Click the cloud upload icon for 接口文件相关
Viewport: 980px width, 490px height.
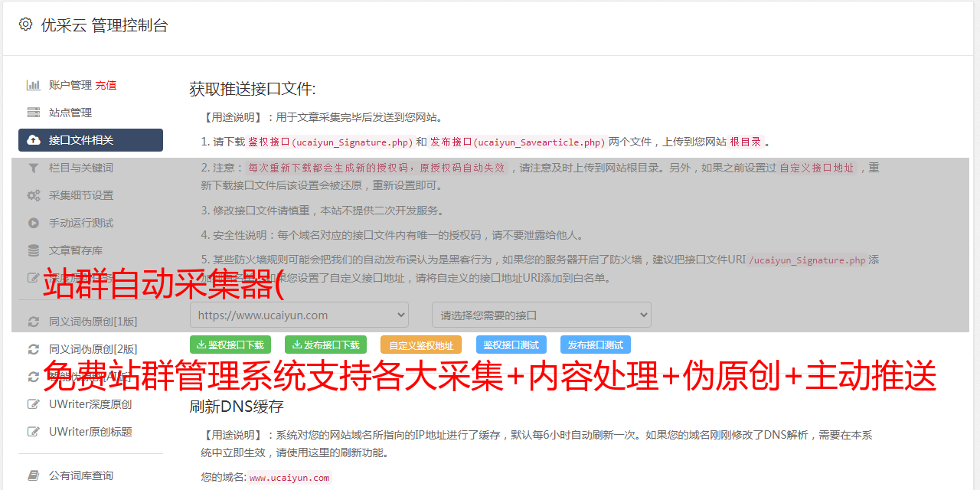coord(34,140)
